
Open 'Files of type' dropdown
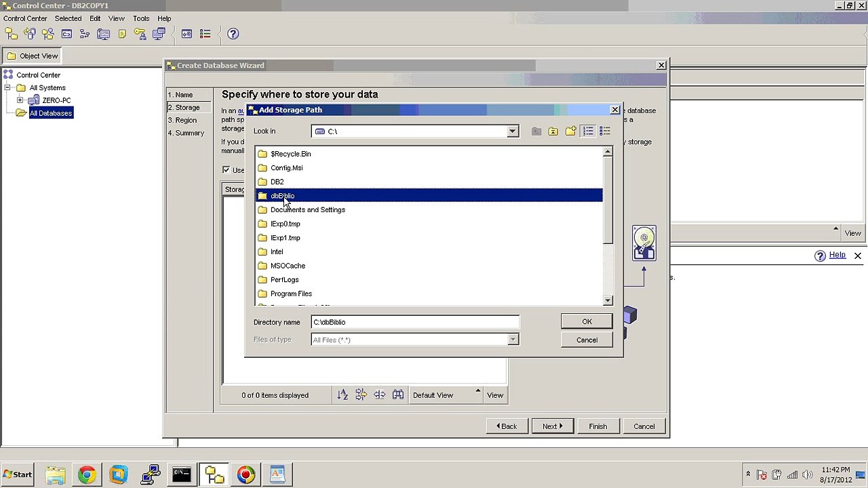click(x=513, y=340)
